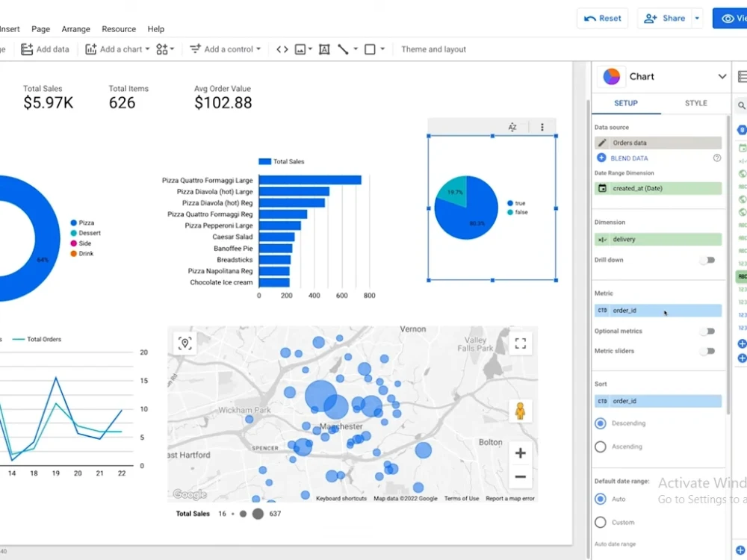Image resolution: width=747 pixels, height=560 pixels.
Task: Click the A-Z sort icon on the pie chart header
Action: [512, 127]
